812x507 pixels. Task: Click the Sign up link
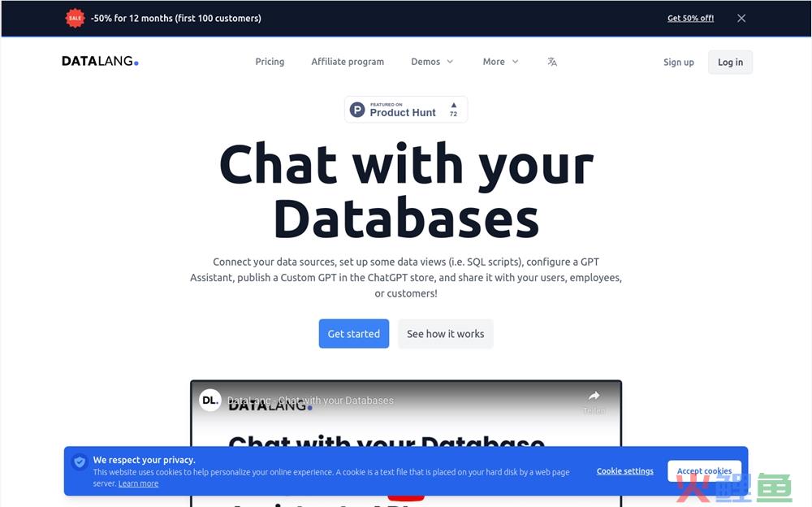(x=678, y=63)
